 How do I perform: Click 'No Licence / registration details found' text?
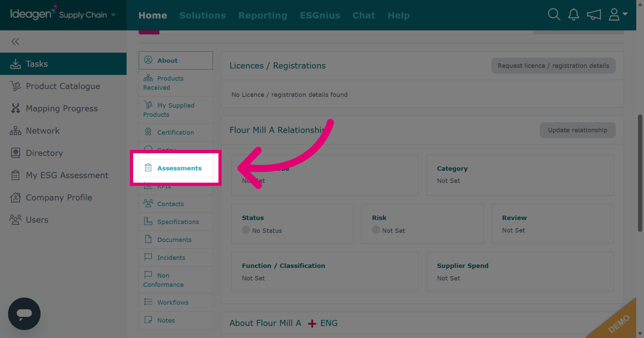[289, 95]
